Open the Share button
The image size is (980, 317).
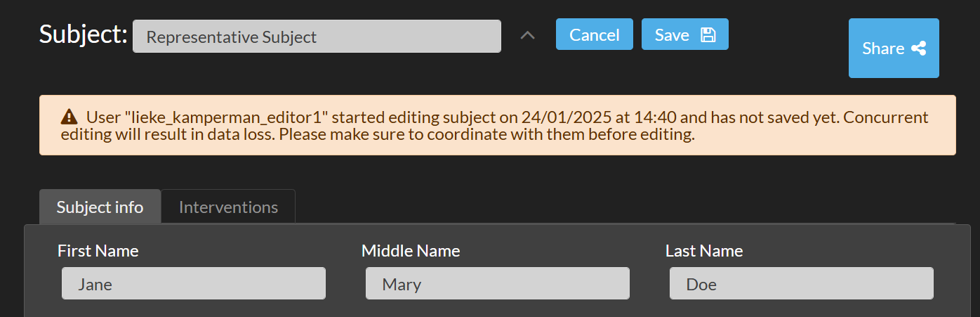894,48
